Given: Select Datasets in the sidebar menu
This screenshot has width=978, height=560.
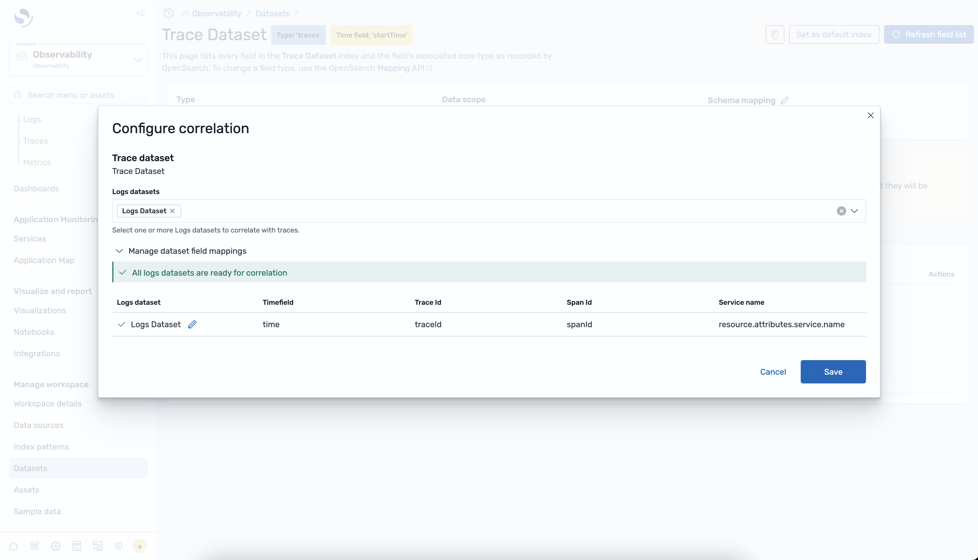Looking at the screenshot, I should 31,468.
